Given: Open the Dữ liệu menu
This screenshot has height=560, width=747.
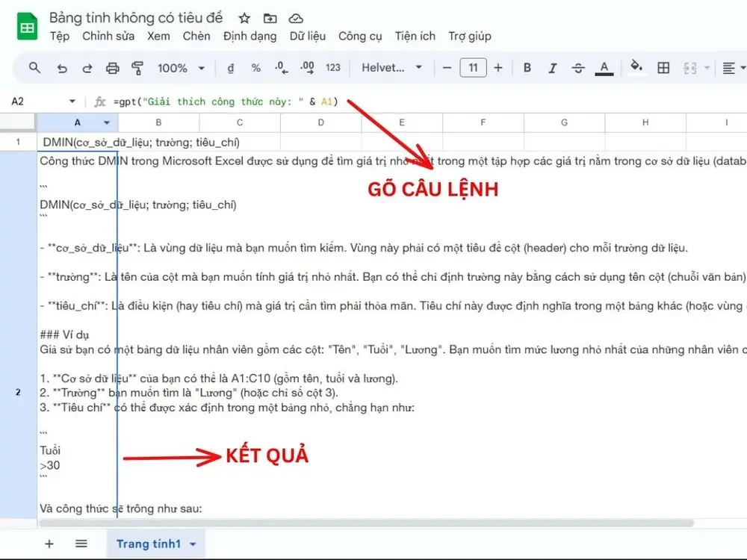Looking at the screenshot, I should [308, 36].
